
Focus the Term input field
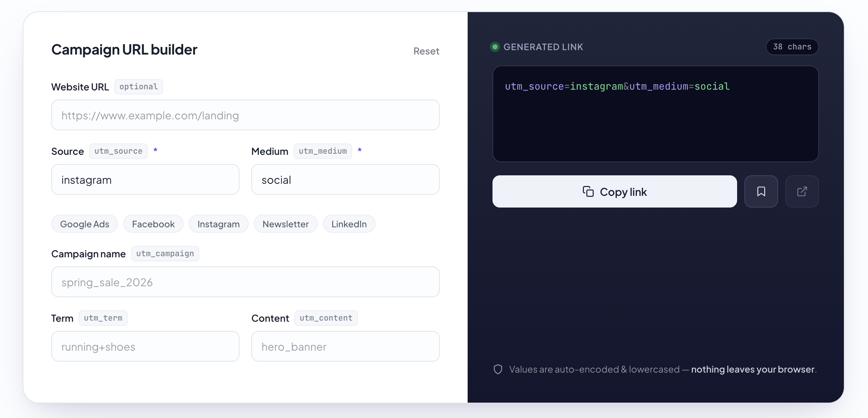tap(145, 346)
